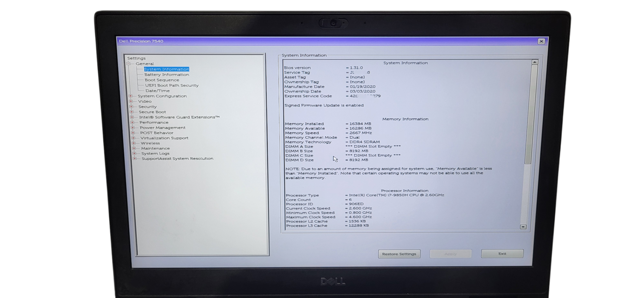644x298 pixels.
Task: Select the Video label
Action: click(x=145, y=101)
